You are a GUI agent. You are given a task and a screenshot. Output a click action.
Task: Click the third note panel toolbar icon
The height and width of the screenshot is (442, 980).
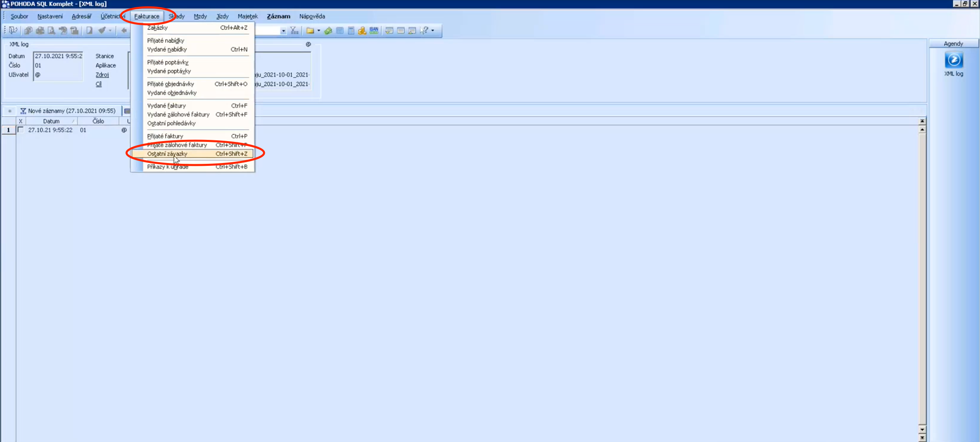click(412, 30)
